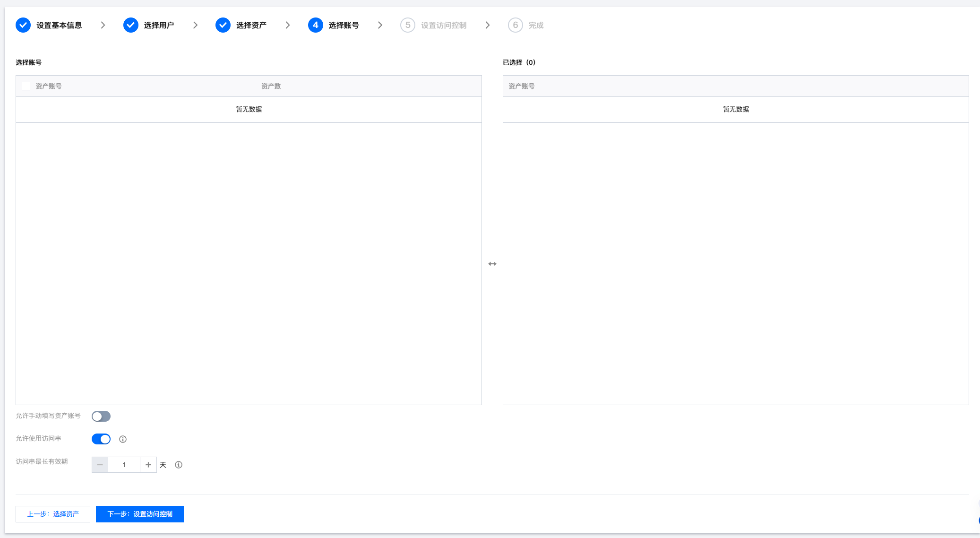Check the select-all 资产账号 checkbox
980x538 pixels.
point(26,86)
